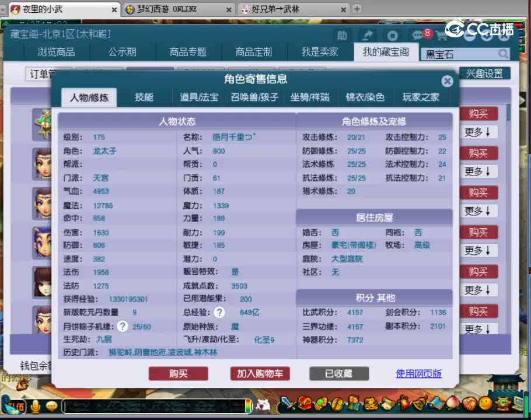Click the red 购买 button in dialog
This screenshot has width=531, height=420.
pyautogui.click(x=179, y=374)
